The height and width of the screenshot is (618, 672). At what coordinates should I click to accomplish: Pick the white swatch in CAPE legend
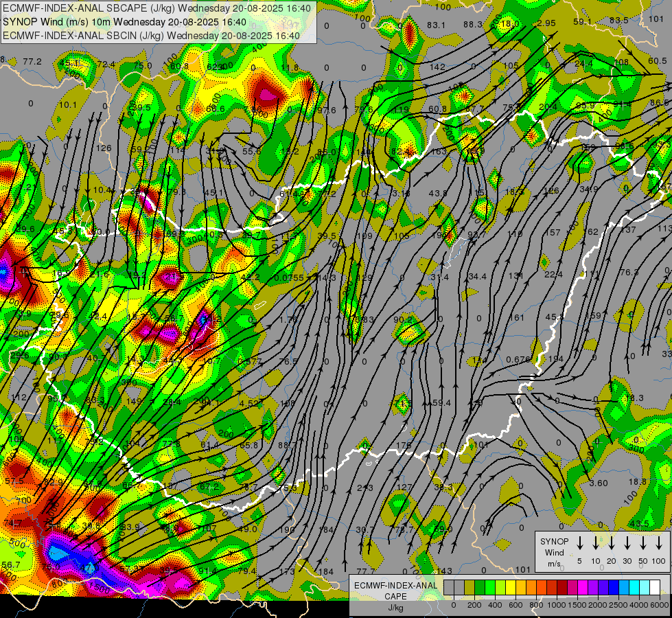(x=655, y=588)
